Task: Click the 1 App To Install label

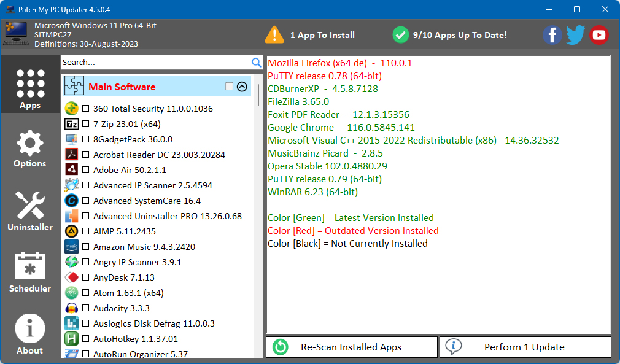Action: (322, 35)
